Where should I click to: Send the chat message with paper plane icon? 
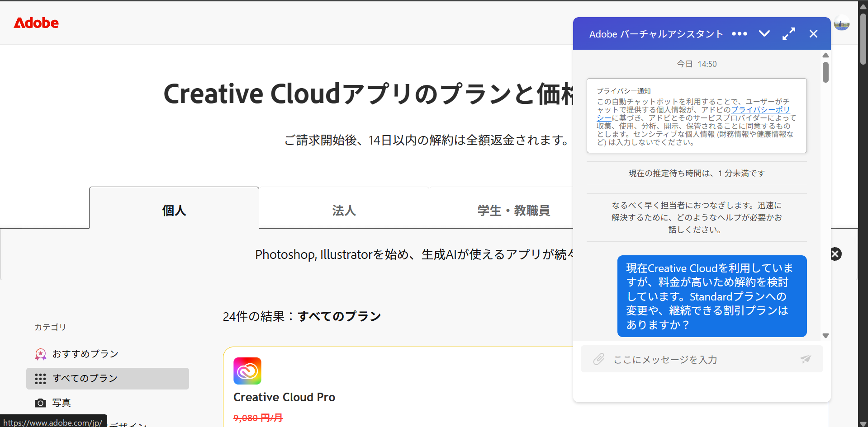point(805,359)
